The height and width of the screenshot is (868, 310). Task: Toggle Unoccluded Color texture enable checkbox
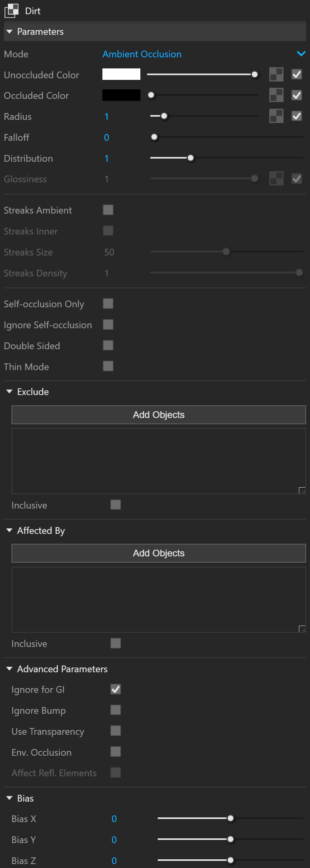click(x=297, y=74)
